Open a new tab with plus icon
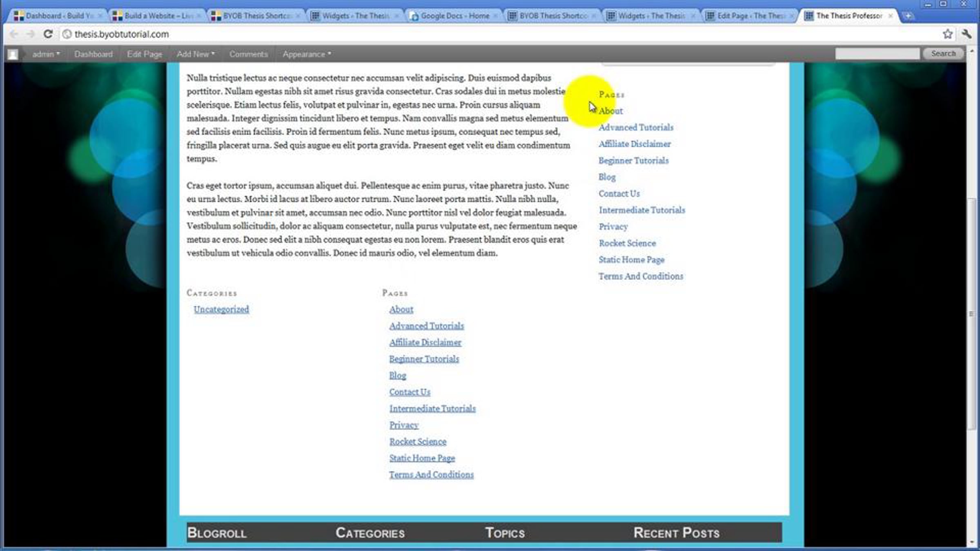This screenshot has width=980, height=551. click(x=908, y=16)
